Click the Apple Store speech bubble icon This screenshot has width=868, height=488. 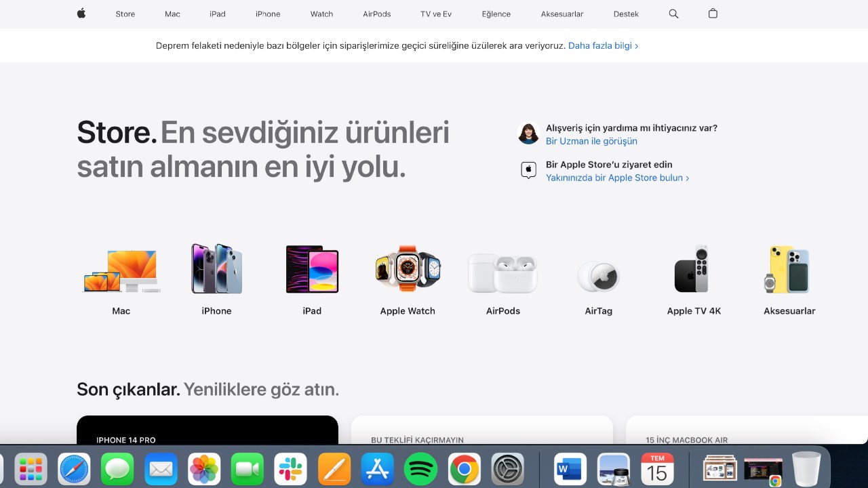click(x=528, y=170)
